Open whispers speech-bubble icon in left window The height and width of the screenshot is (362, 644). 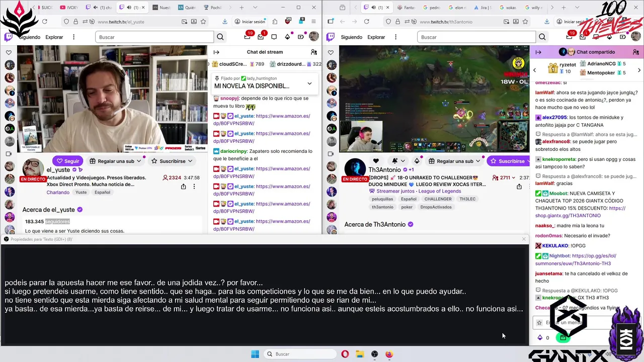coord(274,37)
